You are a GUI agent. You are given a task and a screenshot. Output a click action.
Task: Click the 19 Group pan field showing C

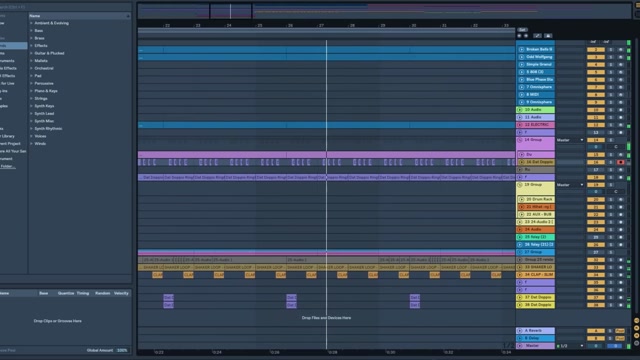pyautogui.click(x=616, y=192)
